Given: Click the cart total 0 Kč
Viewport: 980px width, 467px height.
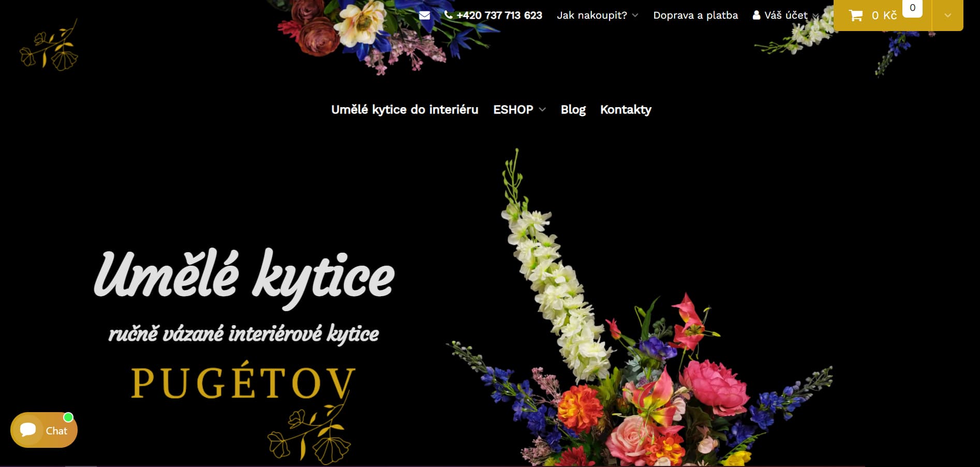Looking at the screenshot, I should (884, 16).
